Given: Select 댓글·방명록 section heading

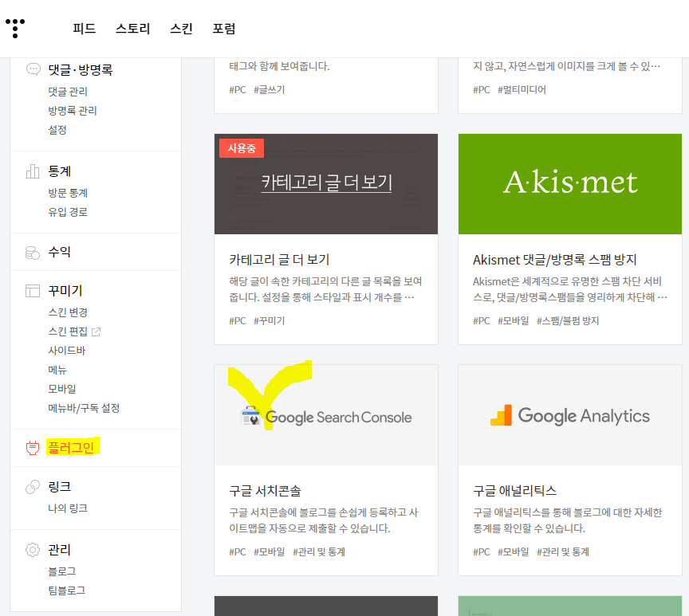Looking at the screenshot, I should [x=81, y=70].
